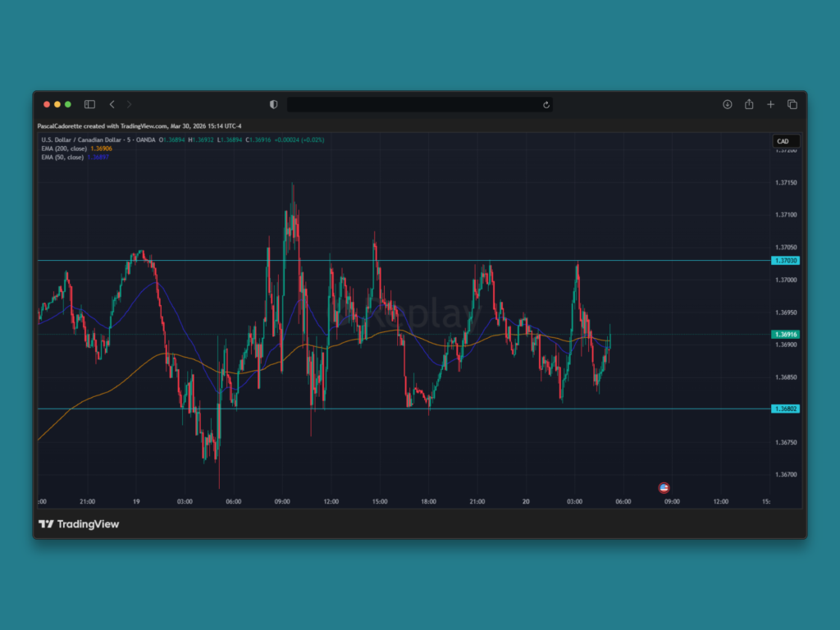
Task: Open a new tab with the plus button
Action: point(770,104)
